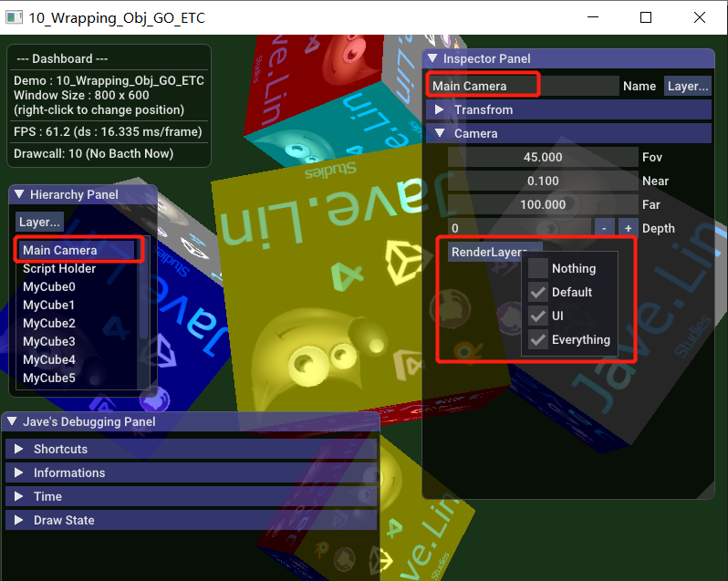This screenshot has width=728, height=581.
Task: Expand the Draw State section
Action: coord(191,520)
